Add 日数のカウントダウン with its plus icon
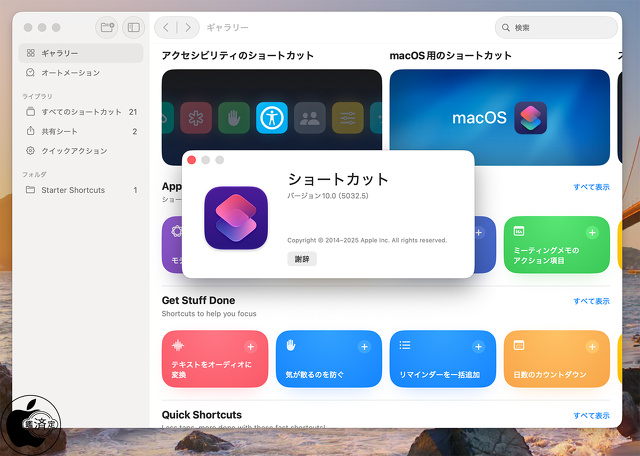 point(592,347)
